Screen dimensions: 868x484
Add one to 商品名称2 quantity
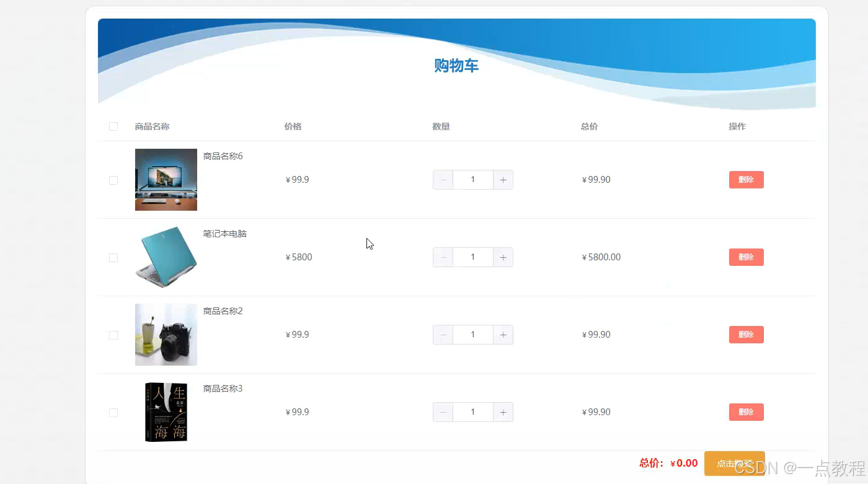(503, 335)
